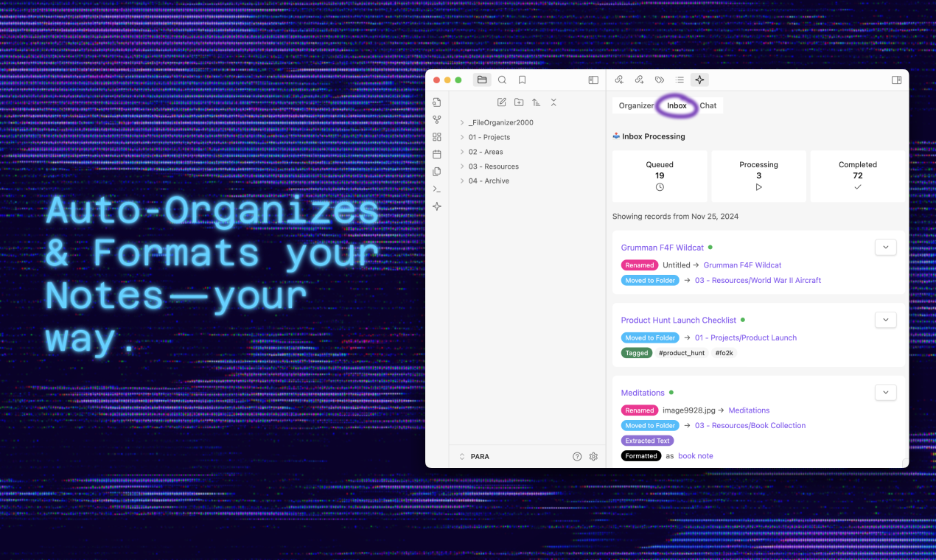Image resolution: width=936 pixels, height=560 pixels.
Task: Open the Daily note calendar icon
Action: (436, 153)
